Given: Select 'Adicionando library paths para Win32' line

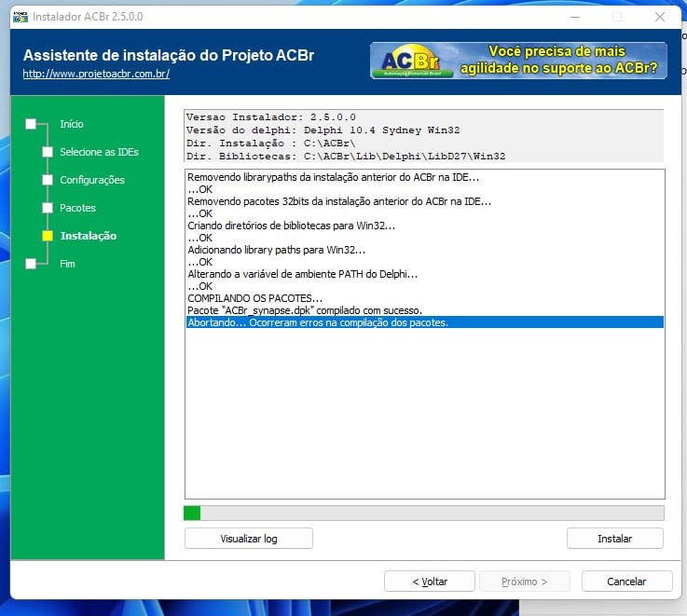Looking at the screenshot, I should point(424,250).
